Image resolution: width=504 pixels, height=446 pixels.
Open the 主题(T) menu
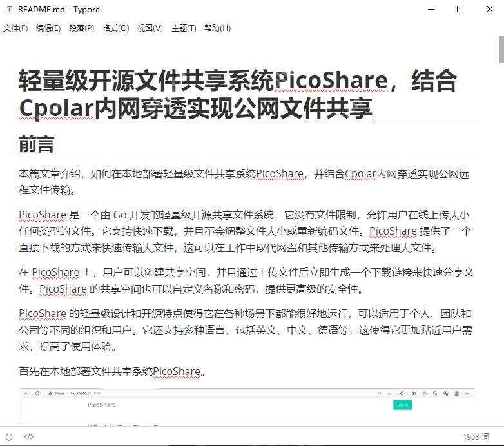click(184, 28)
